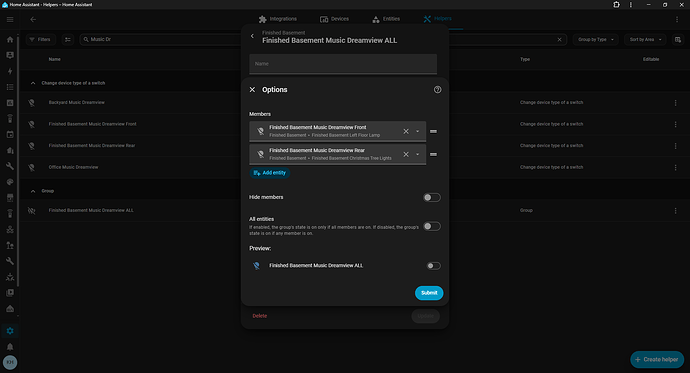Remove Finished Basement Music Dreamview Front member
The width and height of the screenshot is (690, 373).
[406, 131]
